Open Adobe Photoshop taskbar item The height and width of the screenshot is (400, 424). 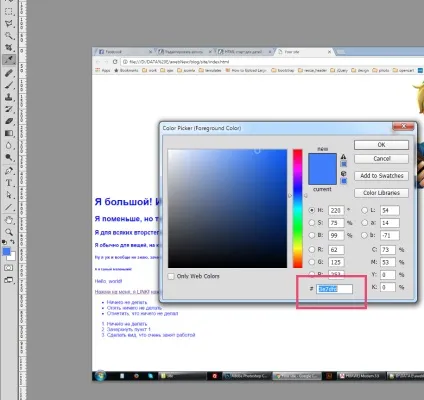pyautogui.click(x=246, y=376)
